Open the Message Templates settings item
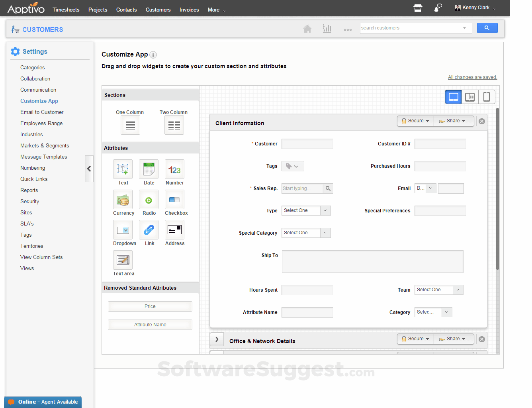 [43, 157]
